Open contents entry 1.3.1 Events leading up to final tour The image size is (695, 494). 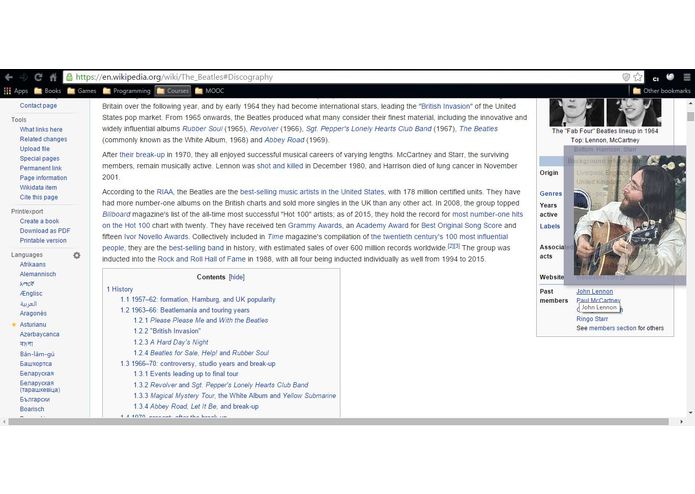point(186,374)
